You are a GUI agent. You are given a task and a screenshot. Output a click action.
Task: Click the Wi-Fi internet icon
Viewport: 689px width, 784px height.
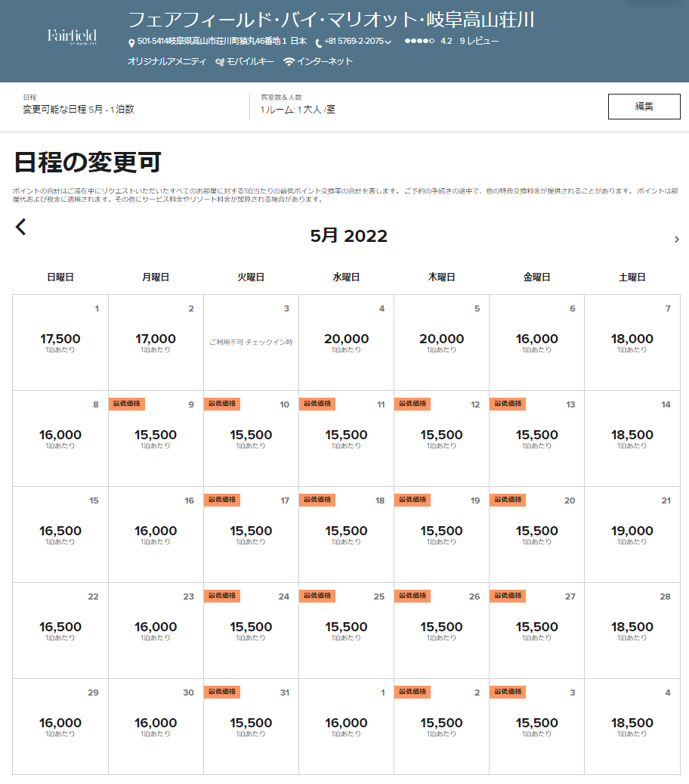coord(289,62)
